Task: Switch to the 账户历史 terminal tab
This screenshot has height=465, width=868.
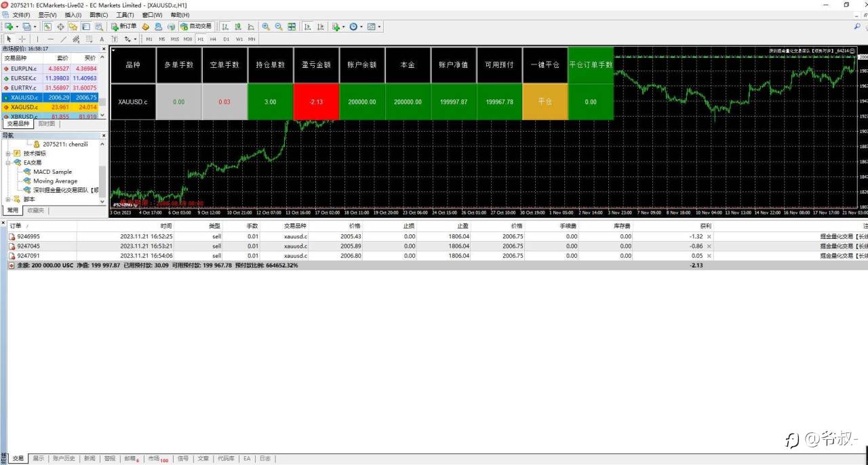Action: pos(64,459)
